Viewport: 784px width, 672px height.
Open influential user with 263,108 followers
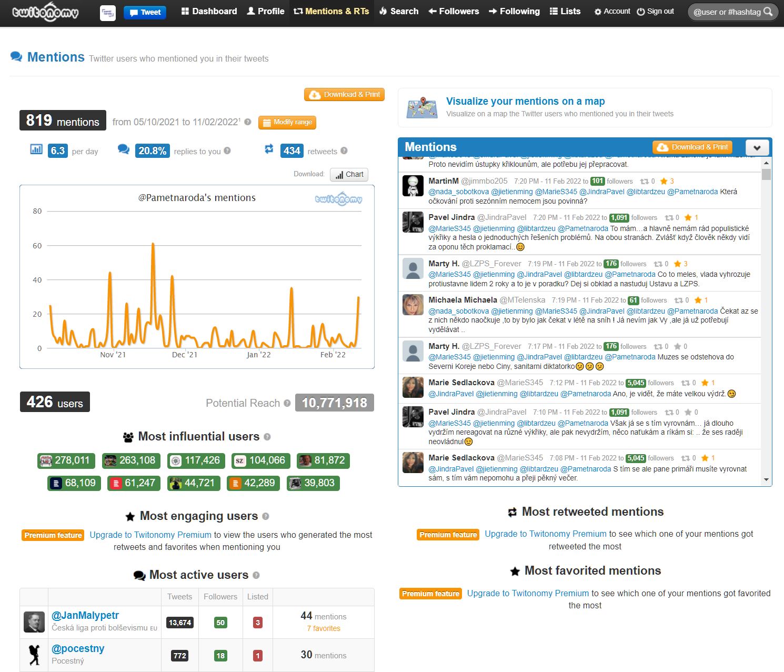132,460
